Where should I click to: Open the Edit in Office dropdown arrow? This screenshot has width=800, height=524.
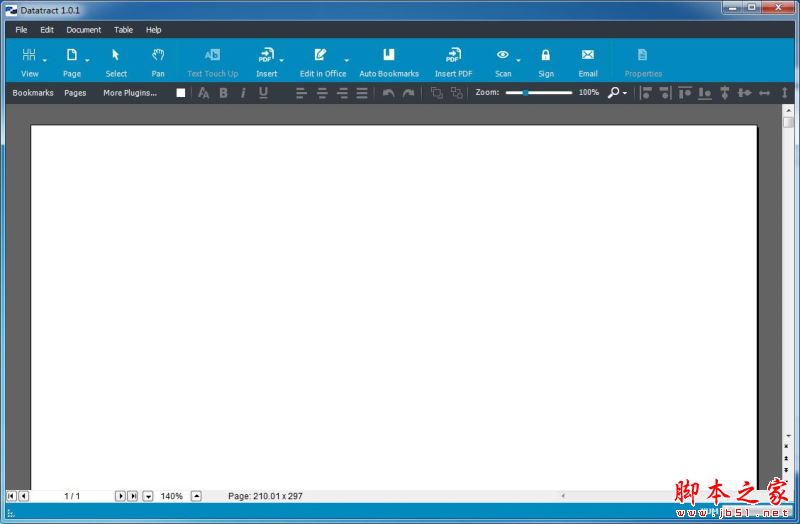pyautogui.click(x=346, y=60)
